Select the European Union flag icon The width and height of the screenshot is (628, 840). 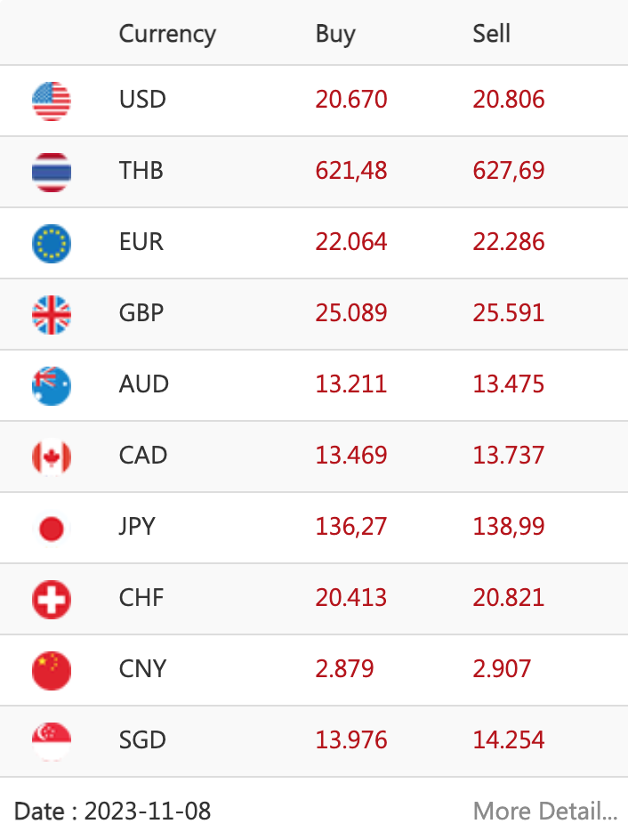pyautogui.click(x=52, y=243)
